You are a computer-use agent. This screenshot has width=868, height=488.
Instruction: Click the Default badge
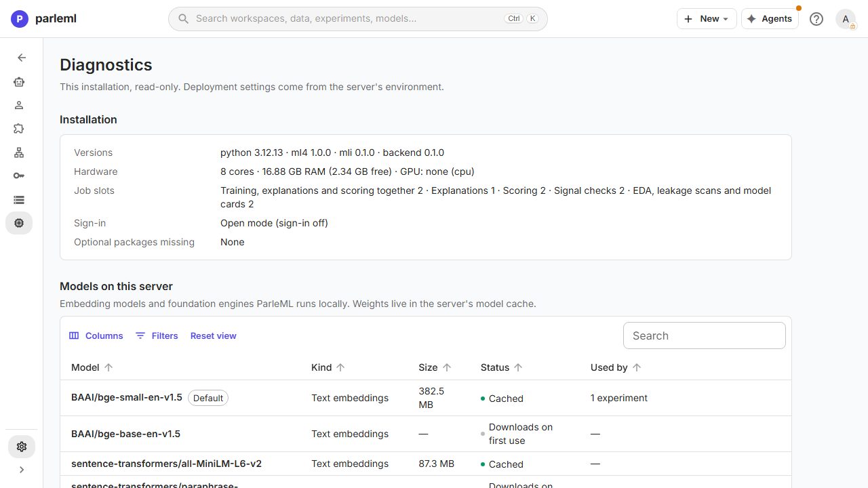pyautogui.click(x=208, y=398)
